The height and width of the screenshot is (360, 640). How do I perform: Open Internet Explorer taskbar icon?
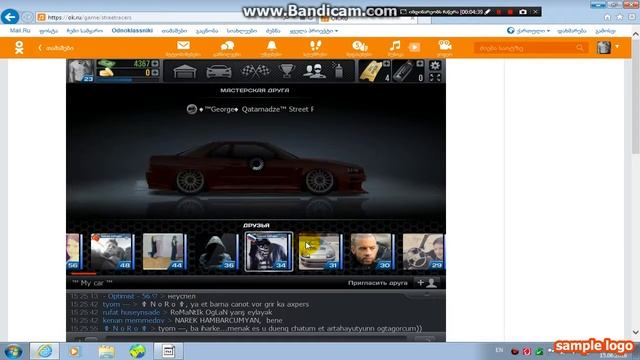pos(44,351)
